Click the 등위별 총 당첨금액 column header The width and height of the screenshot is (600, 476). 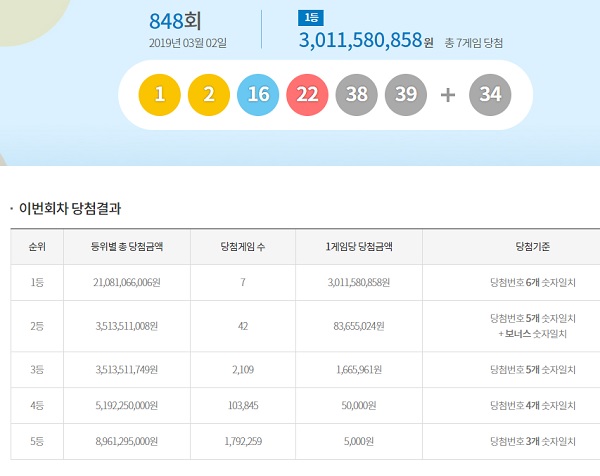tap(127, 246)
